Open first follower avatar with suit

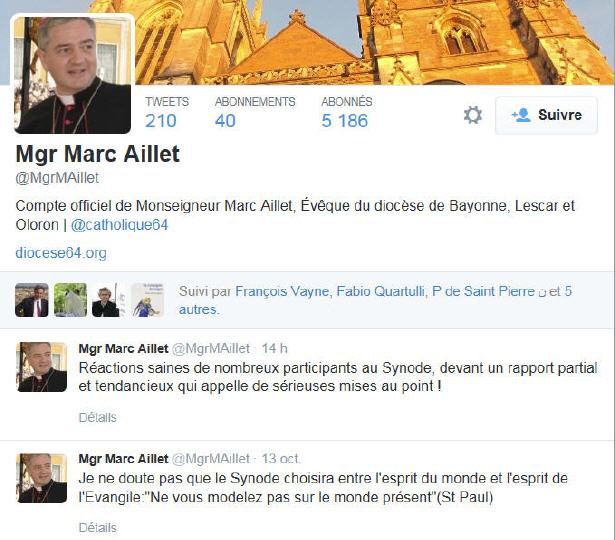[32, 300]
